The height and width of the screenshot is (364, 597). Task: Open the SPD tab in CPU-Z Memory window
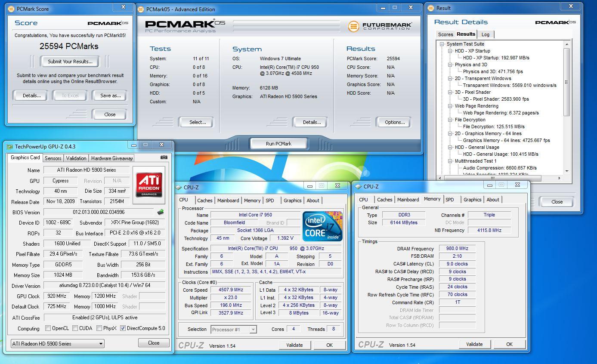click(450, 200)
